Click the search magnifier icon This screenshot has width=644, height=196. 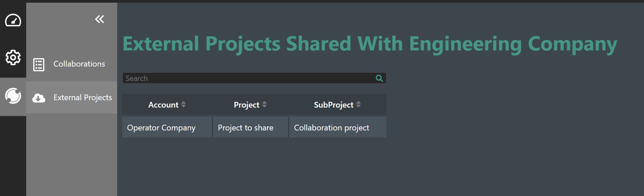coord(379,78)
